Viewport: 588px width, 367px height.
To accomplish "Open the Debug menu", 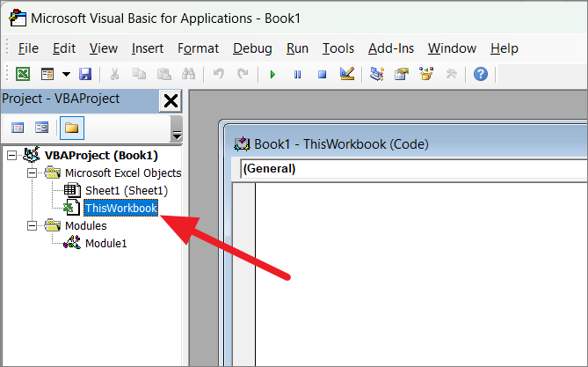I will click(x=252, y=48).
